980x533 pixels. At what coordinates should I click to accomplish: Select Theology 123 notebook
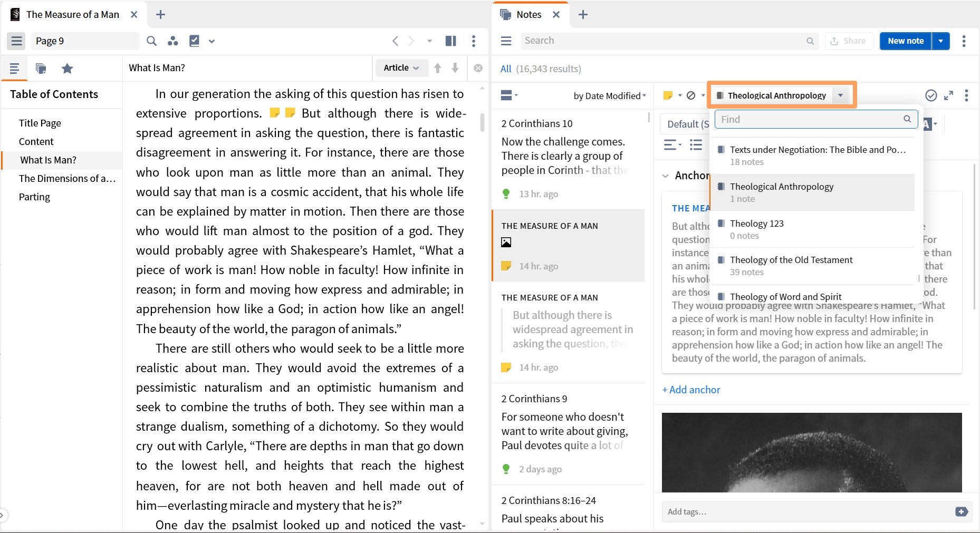coord(812,229)
